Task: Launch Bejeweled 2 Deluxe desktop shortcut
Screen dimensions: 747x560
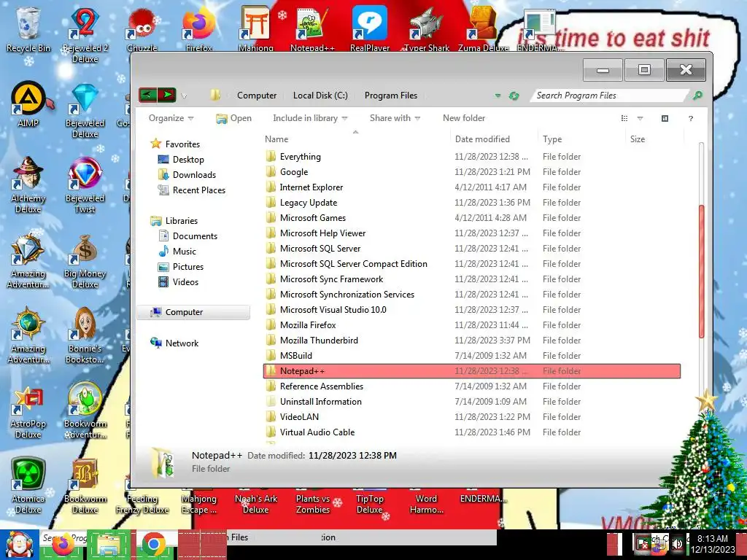Action: click(x=85, y=35)
